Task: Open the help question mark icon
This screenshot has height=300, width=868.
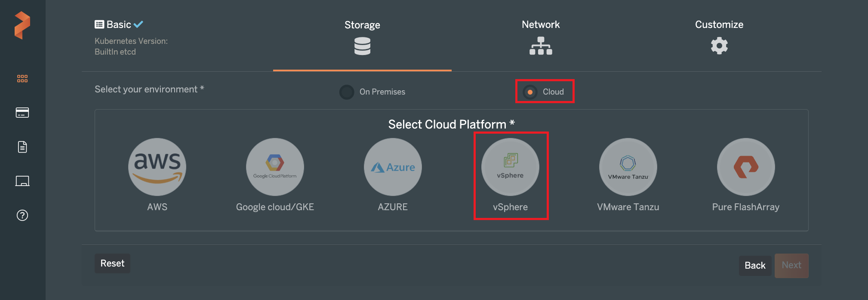Action: (x=22, y=215)
